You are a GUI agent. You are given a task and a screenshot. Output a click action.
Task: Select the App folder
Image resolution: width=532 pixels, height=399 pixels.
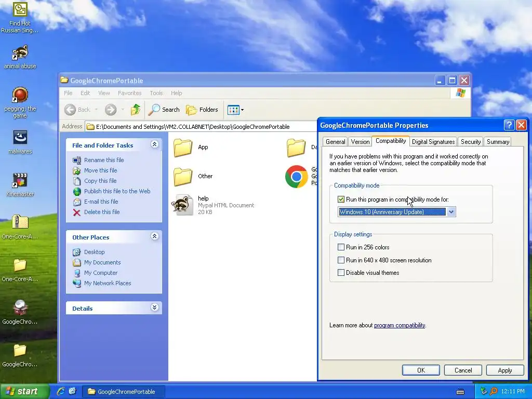pyautogui.click(x=191, y=147)
